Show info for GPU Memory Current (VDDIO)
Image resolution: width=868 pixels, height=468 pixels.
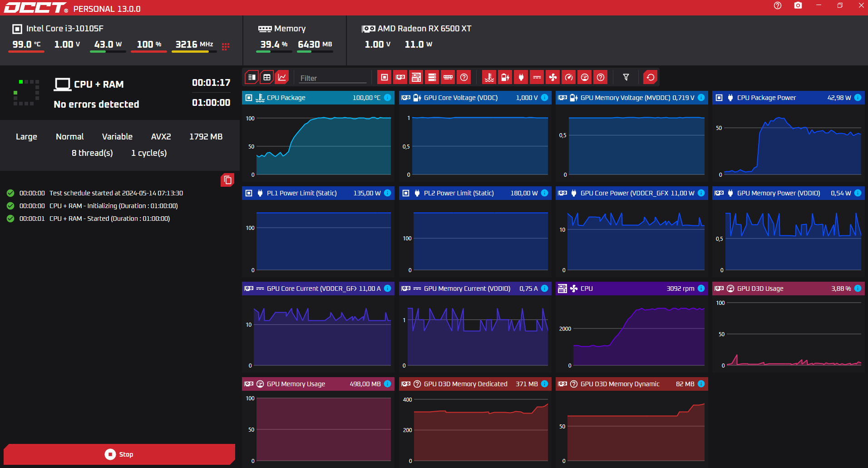click(545, 289)
